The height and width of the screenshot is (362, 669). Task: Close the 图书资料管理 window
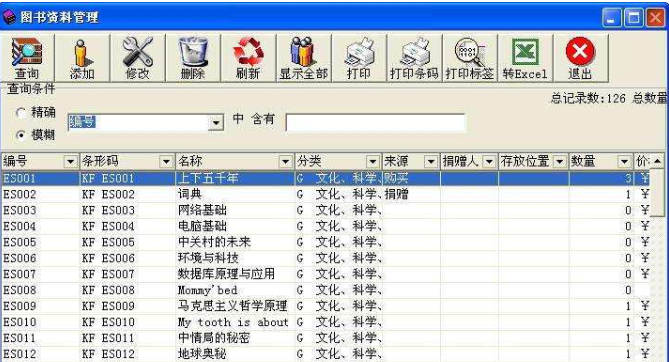655,18
